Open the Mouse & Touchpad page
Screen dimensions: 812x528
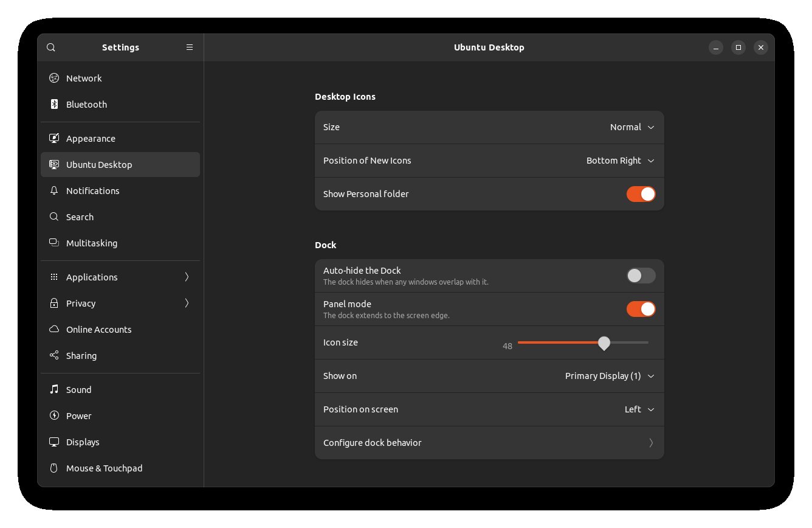[x=120, y=468]
